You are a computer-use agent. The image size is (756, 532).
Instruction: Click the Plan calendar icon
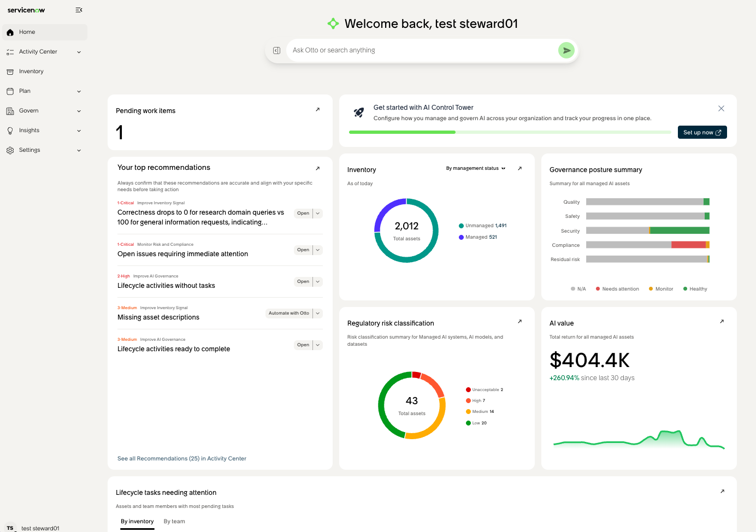coord(10,91)
